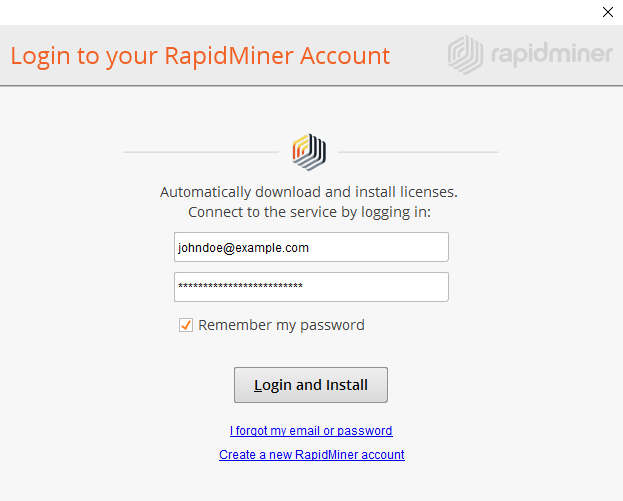Click the rapidminer wordmark in the banner
Viewport: 623px width, 501px height.
tap(550, 54)
